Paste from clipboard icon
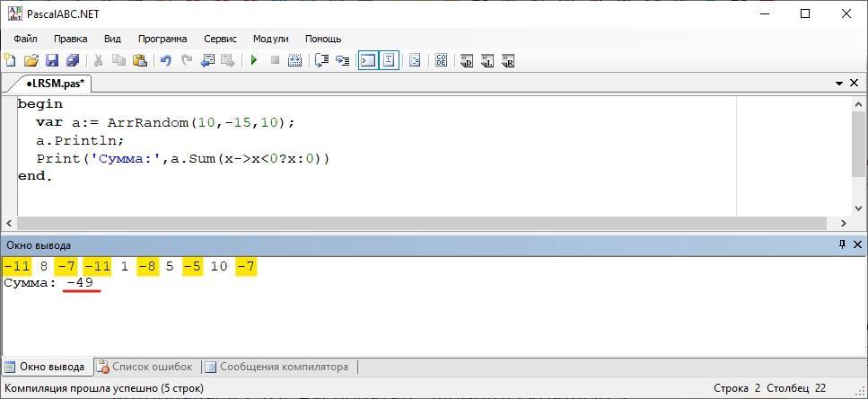The image size is (868, 399). pos(139,60)
